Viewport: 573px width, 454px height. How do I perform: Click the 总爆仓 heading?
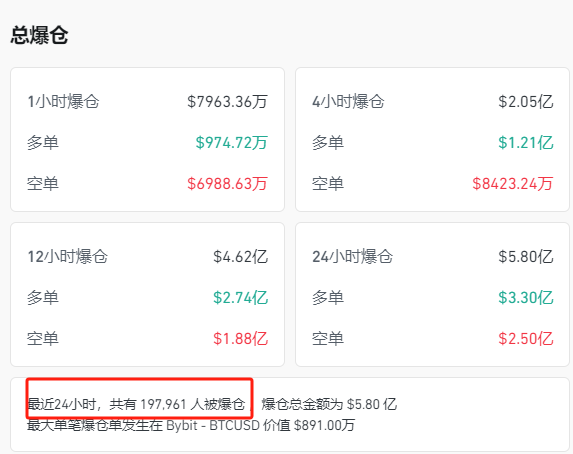[x=39, y=35]
